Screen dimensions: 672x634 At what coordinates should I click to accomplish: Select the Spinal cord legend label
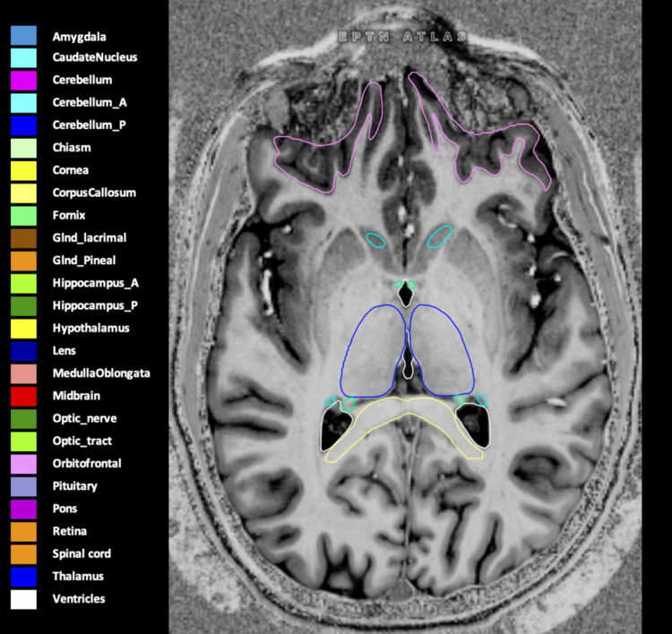(x=82, y=554)
